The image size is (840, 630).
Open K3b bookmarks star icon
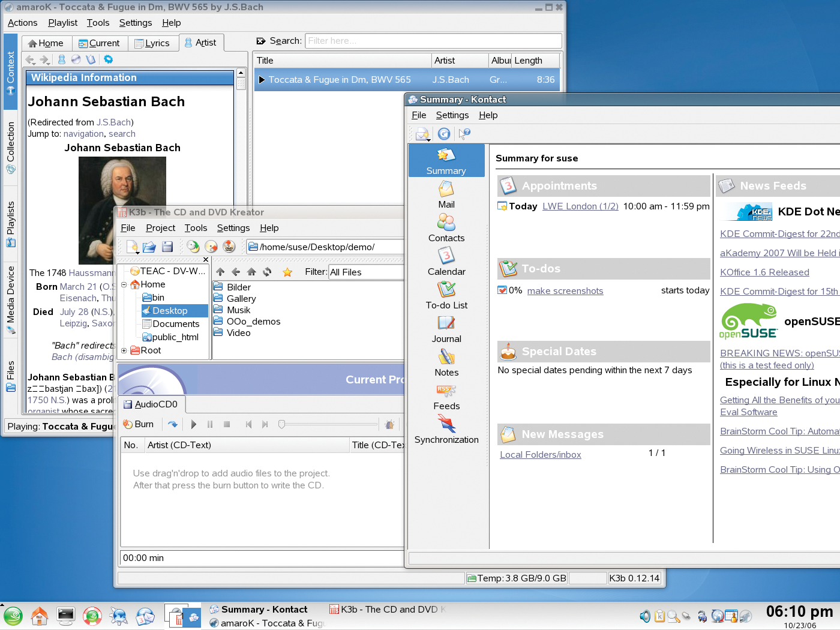pos(287,272)
